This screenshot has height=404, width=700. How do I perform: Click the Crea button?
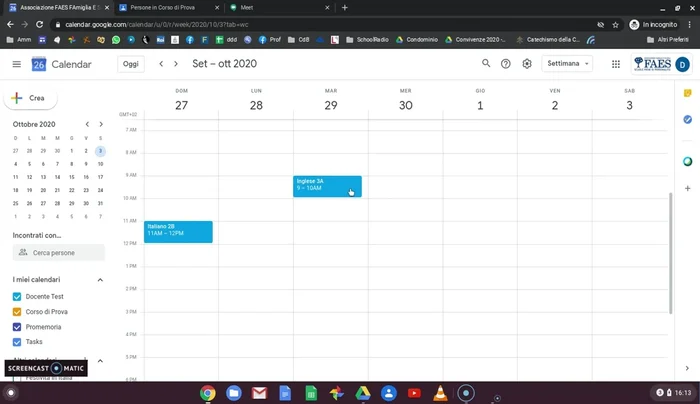[x=30, y=98]
